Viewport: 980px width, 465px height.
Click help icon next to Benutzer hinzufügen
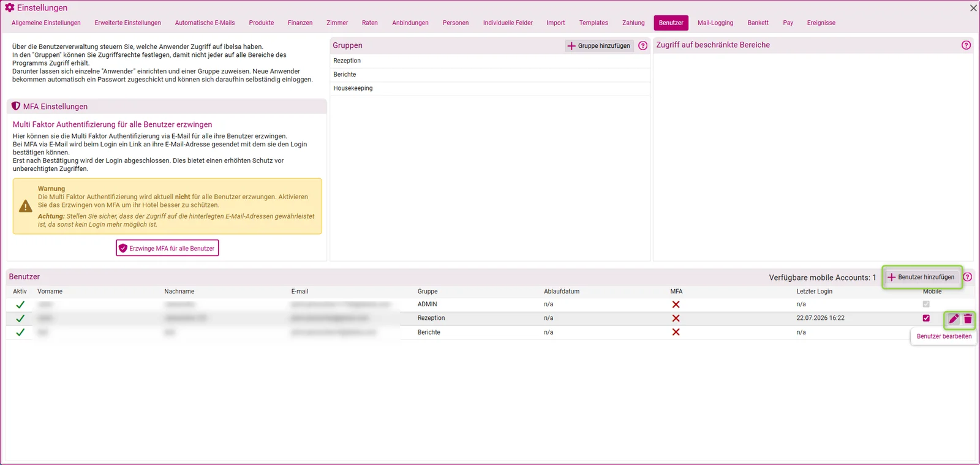pyautogui.click(x=968, y=277)
